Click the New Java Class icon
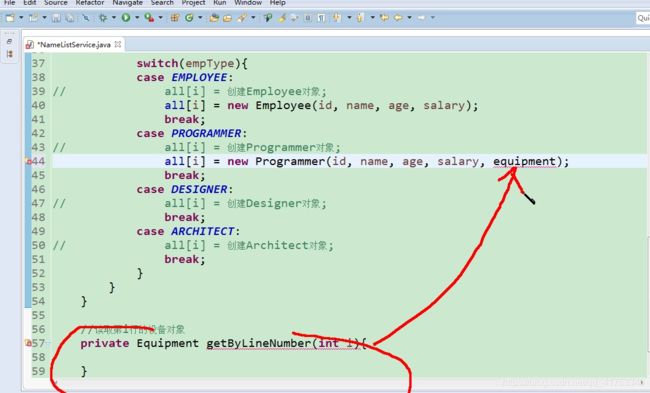 189,18
